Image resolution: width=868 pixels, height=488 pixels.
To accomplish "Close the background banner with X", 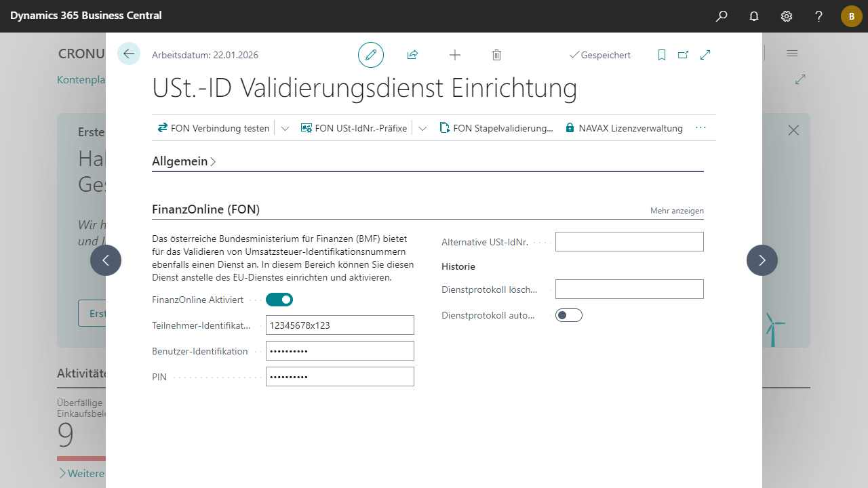I will [793, 130].
